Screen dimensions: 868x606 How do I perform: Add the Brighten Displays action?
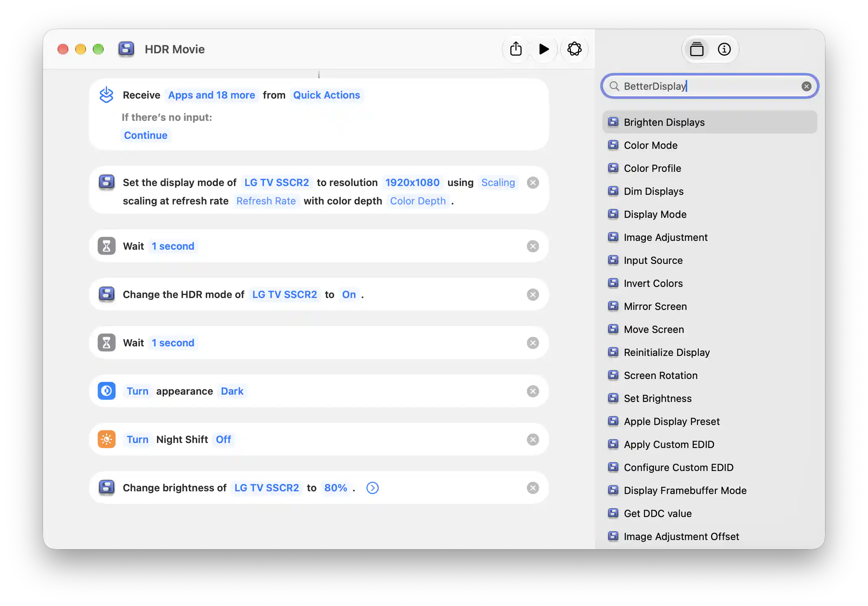click(x=710, y=122)
